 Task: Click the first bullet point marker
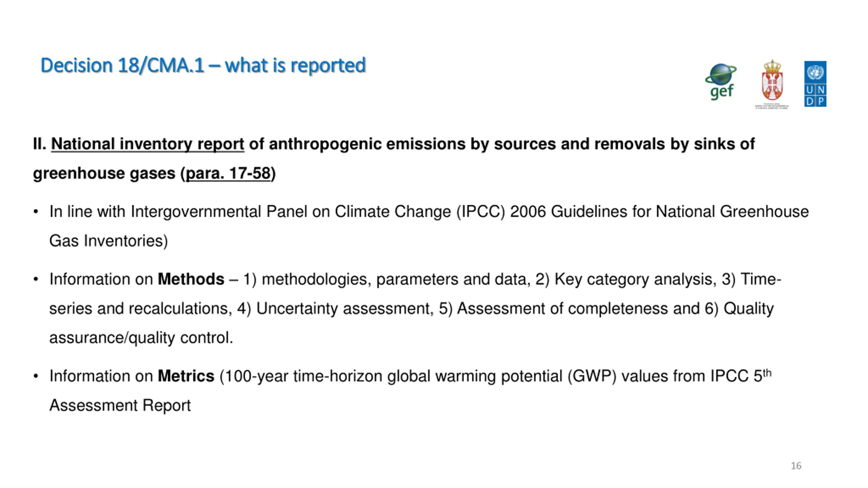point(36,212)
